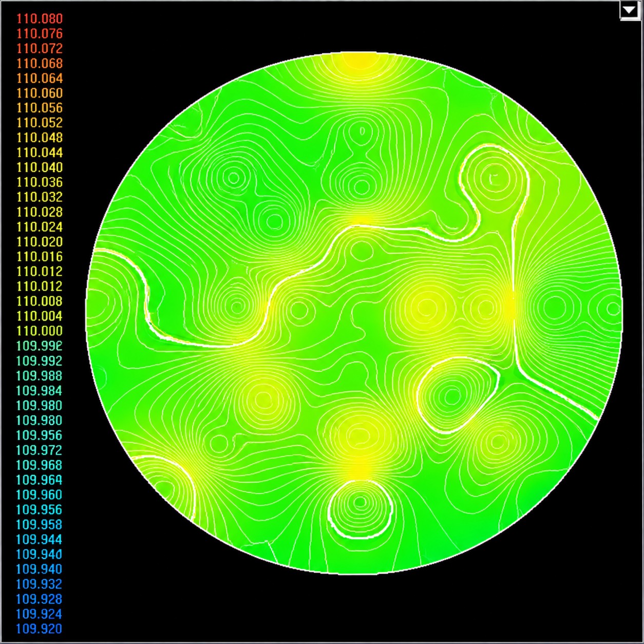Pick the 109.988 legend entry
This screenshot has width=644, height=644.
[40, 376]
